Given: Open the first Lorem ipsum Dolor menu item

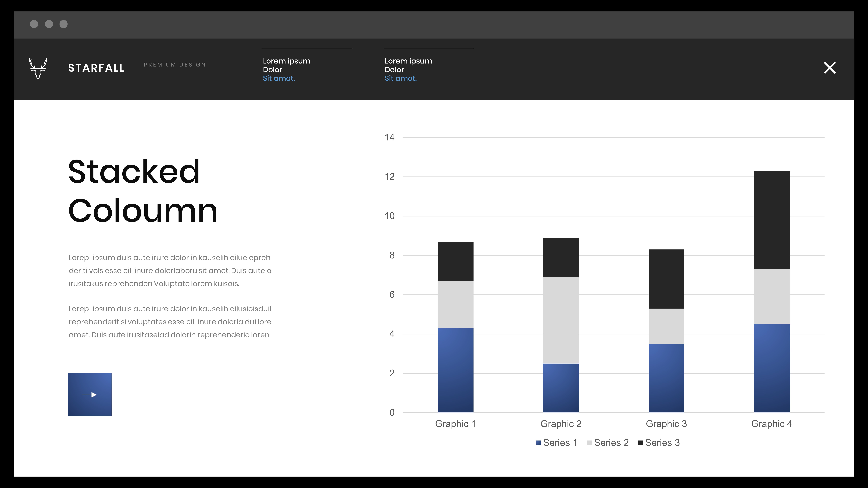Looking at the screenshot, I should [x=286, y=65].
